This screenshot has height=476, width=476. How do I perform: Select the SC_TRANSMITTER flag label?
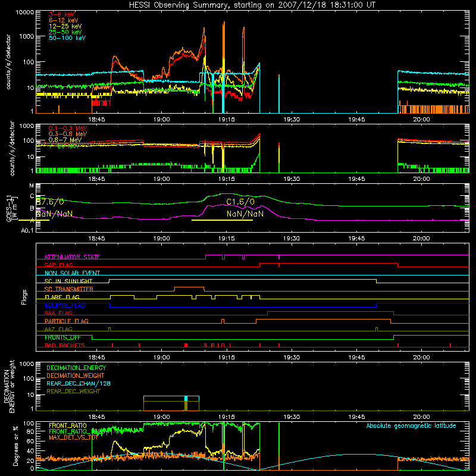(69, 289)
